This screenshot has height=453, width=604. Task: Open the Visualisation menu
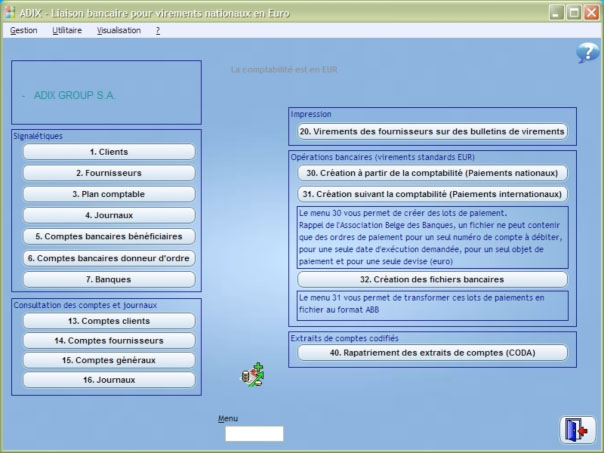click(119, 30)
